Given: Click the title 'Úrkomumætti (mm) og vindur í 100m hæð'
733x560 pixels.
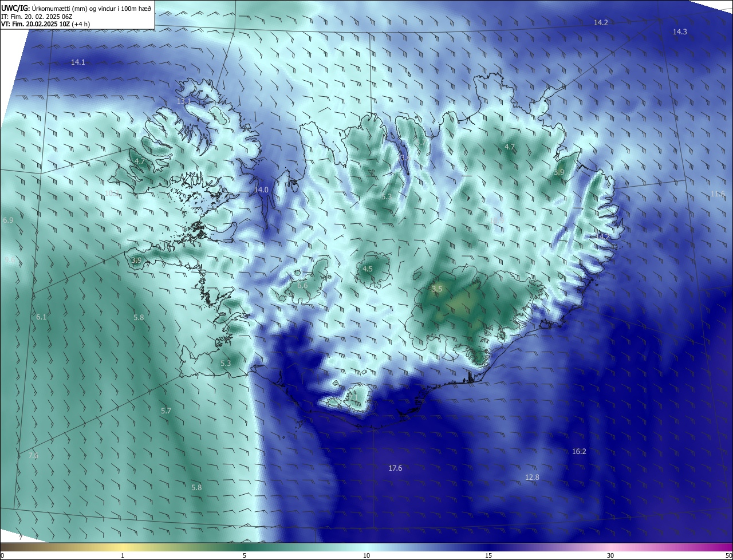Looking at the screenshot, I should pyautogui.click(x=92, y=8).
